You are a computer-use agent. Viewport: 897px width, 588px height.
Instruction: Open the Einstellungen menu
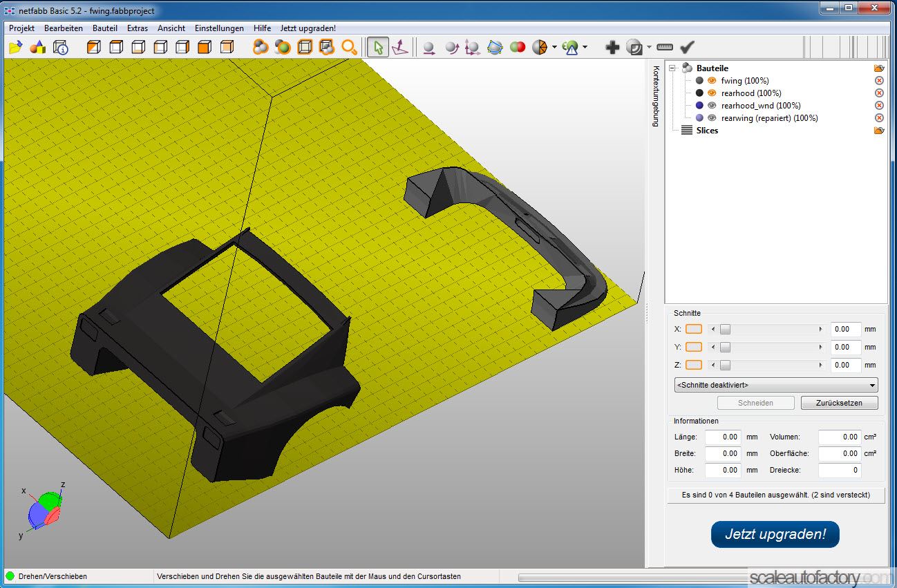(219, 28)
